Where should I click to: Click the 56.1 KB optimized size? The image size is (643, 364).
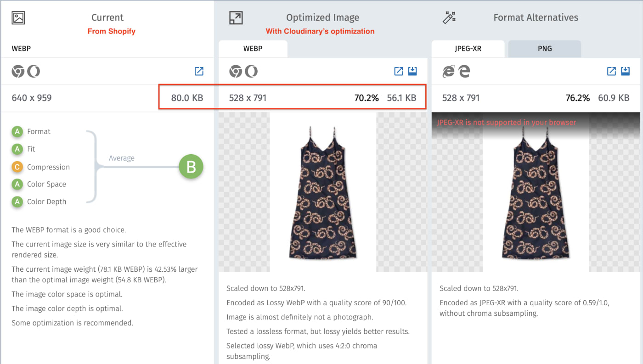pos(401,98)
